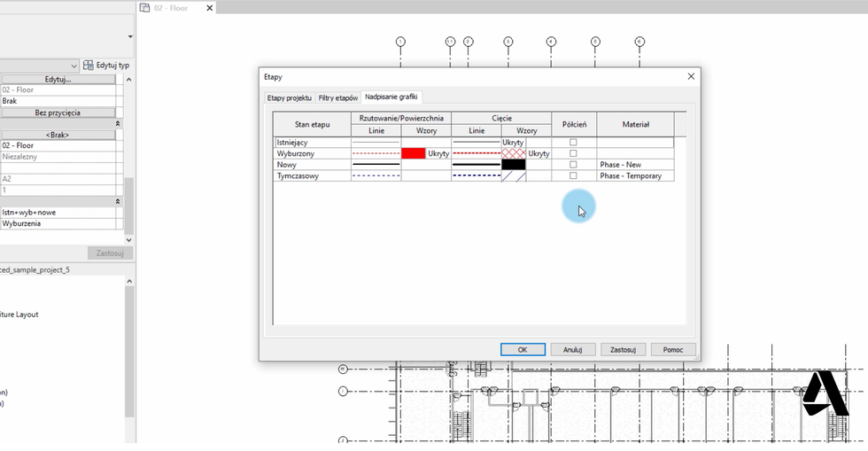Click the Phase - New material cell
868x451 pixels.
tap(635, 165)
